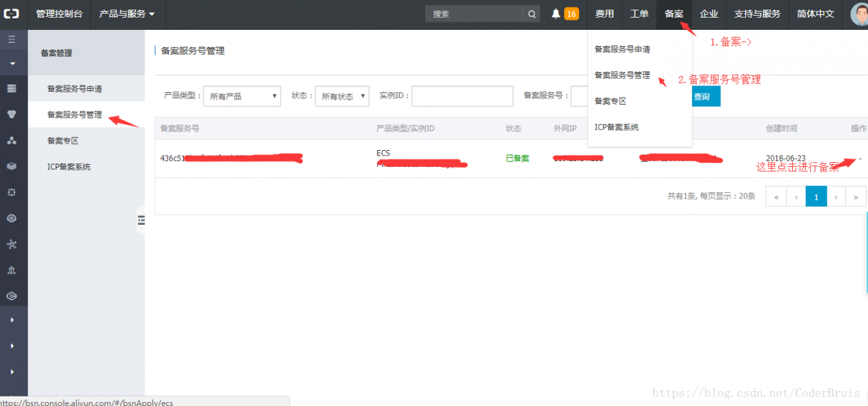Click the 创建时间 column header
The height and width of the screenshot is (406, 868).
[782, 128]
